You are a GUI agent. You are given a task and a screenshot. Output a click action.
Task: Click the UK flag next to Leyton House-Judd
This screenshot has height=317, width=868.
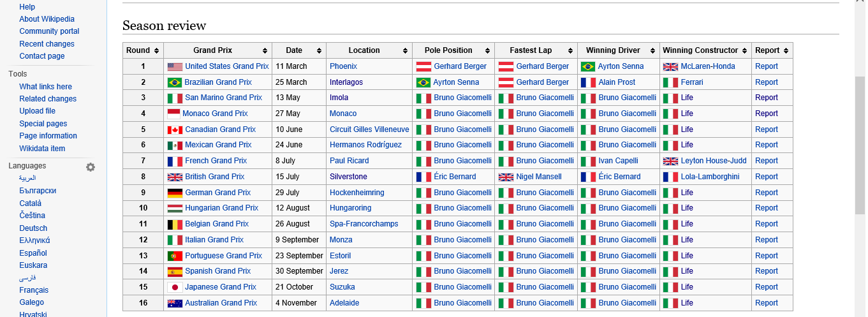tap(670, 161)
